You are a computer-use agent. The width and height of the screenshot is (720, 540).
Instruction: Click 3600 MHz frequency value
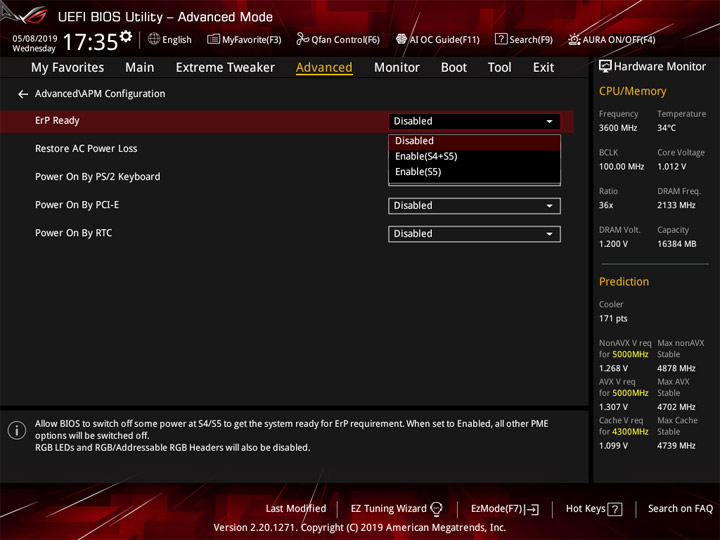618,128
